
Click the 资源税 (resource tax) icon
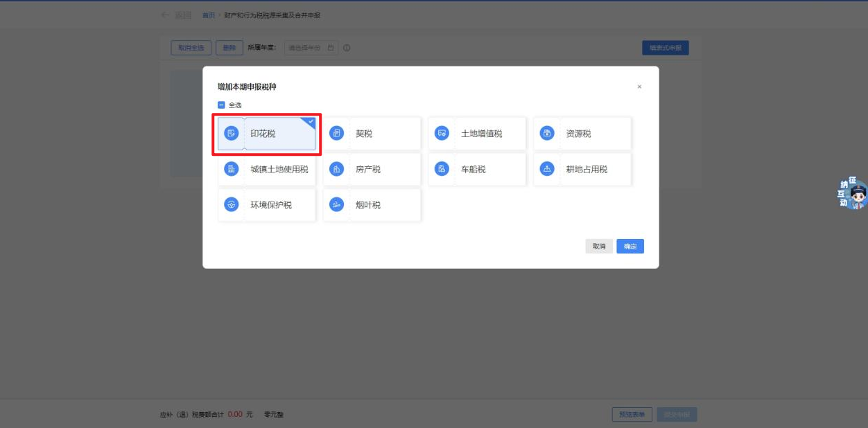click(x=547, y=133)
